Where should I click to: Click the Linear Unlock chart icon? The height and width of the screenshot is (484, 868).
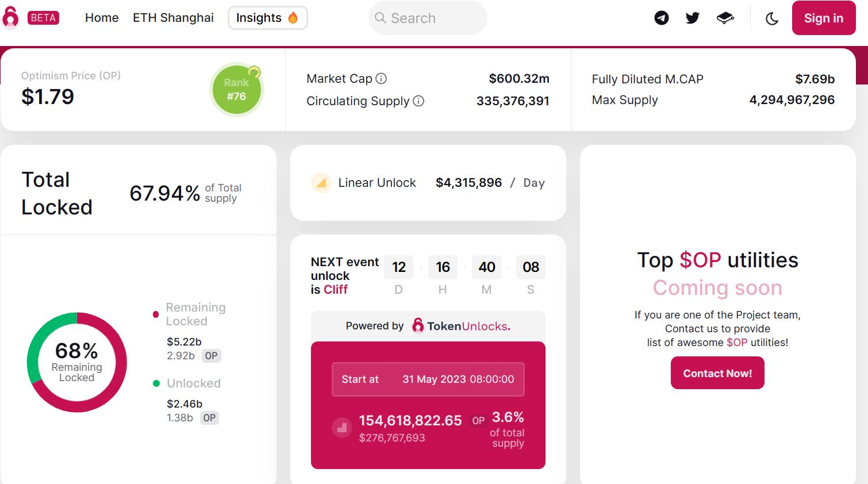coord(321,183)
